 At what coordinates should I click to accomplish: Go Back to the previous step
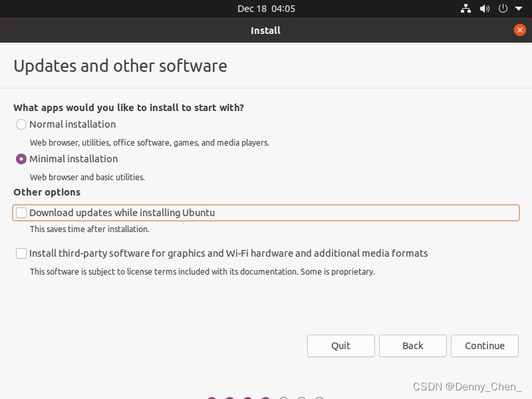[x=412, y=346]
